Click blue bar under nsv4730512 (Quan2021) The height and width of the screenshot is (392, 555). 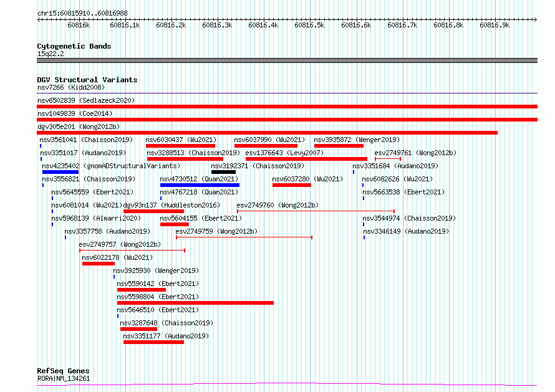pyautogui.click(x=200, y=185)
